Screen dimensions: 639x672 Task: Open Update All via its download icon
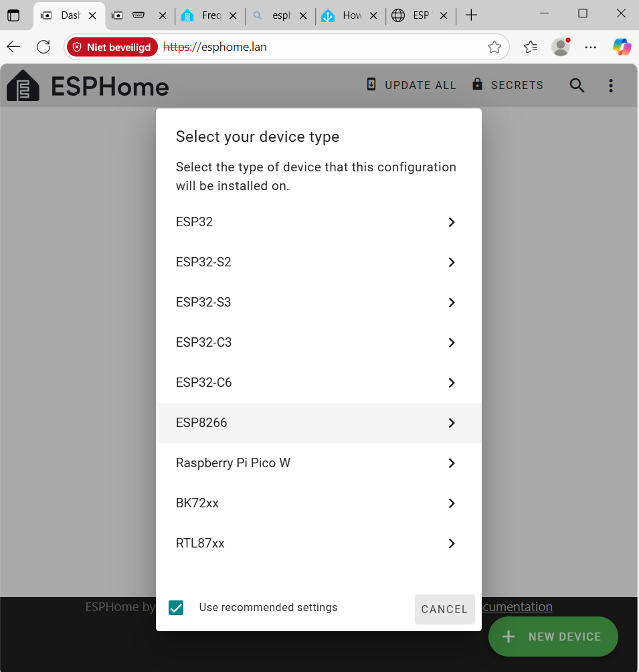click(371, 85)
